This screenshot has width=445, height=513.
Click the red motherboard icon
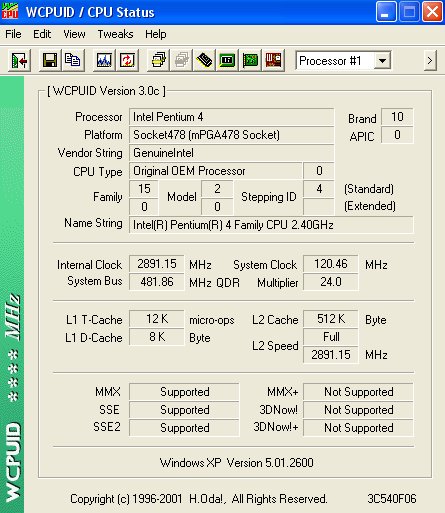(273, 61)
